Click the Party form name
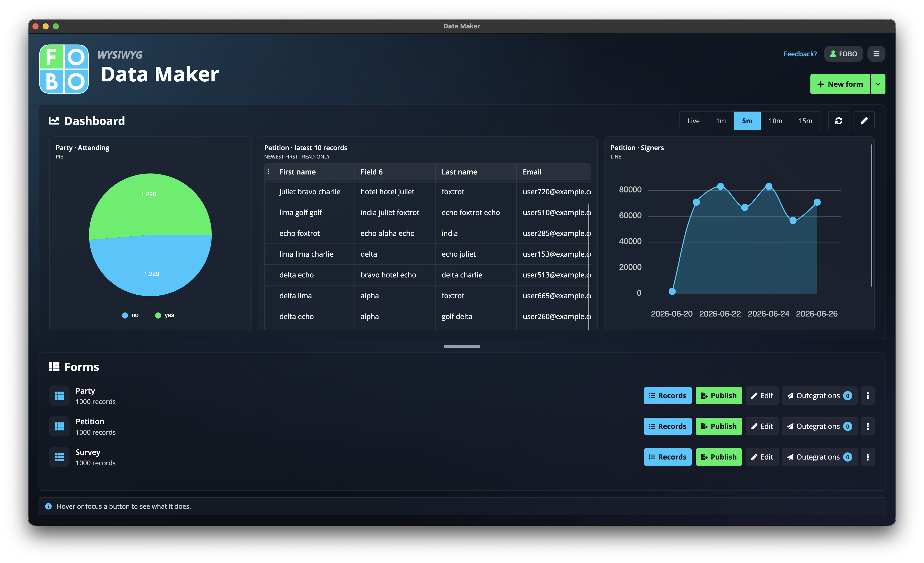 (85, 391)
